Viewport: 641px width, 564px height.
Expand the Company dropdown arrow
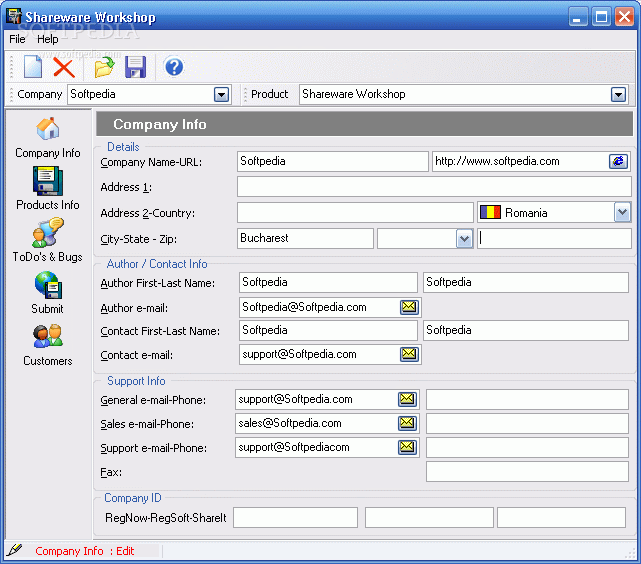[222, 94]
